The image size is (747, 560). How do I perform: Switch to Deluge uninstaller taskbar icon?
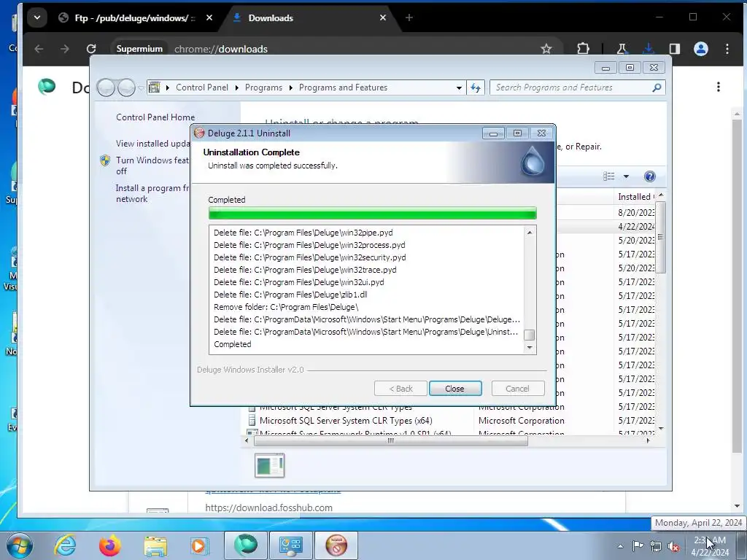pyautogui.click(x=336, y=545)
